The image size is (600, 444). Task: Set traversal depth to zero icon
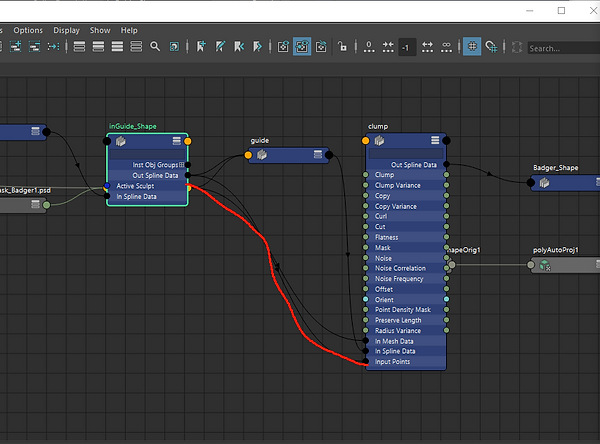[x=369, y=47]
